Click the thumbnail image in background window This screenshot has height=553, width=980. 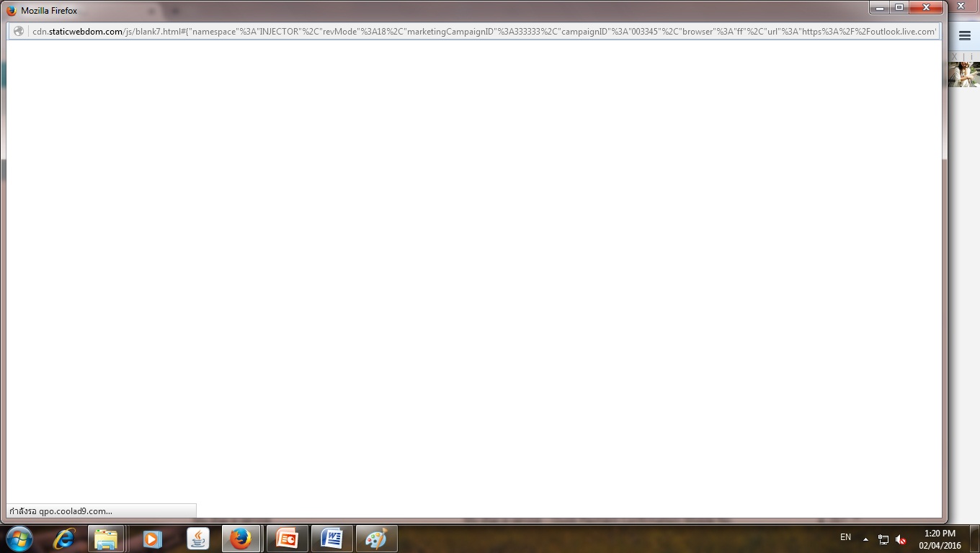[x=964, y=74]
